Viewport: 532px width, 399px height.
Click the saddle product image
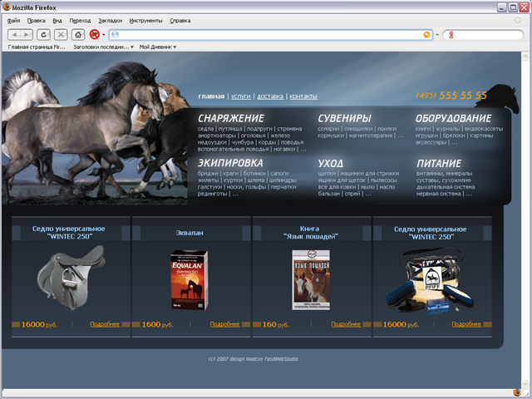(x=71, y=278)
